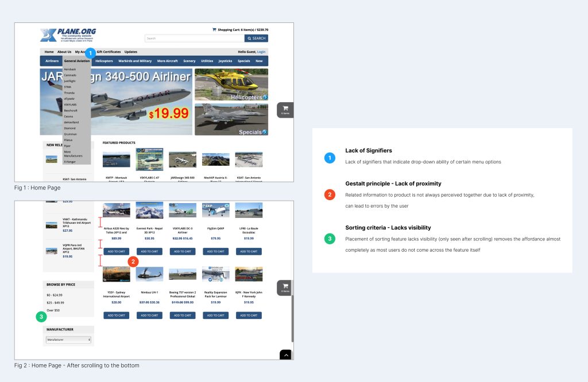The width and height of the screenshot is (588, 382).
Task: Open the VSKYLABS C-47 product thumbnail
Action: [x=149, y=159]
